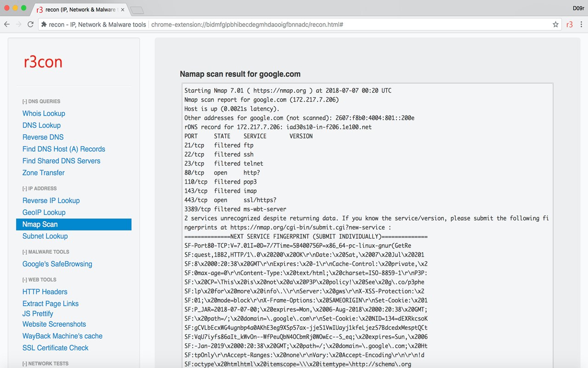
Task: Click the 'Host is up (0.0021s latency)' line
Action: click(232, 109)
